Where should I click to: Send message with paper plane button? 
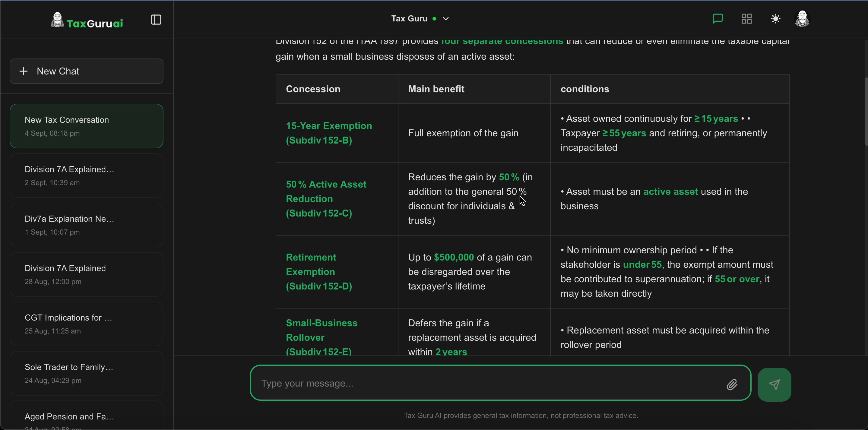[774, 384]
